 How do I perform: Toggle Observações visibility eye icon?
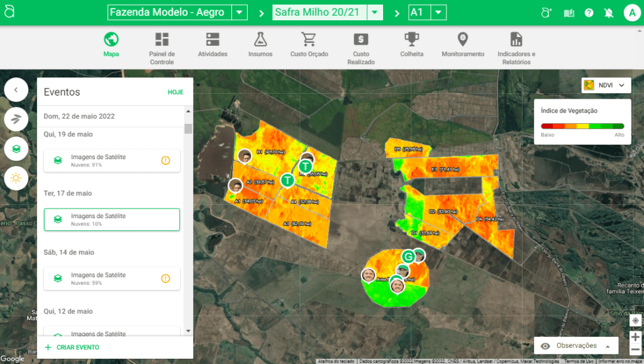[545, 346]
